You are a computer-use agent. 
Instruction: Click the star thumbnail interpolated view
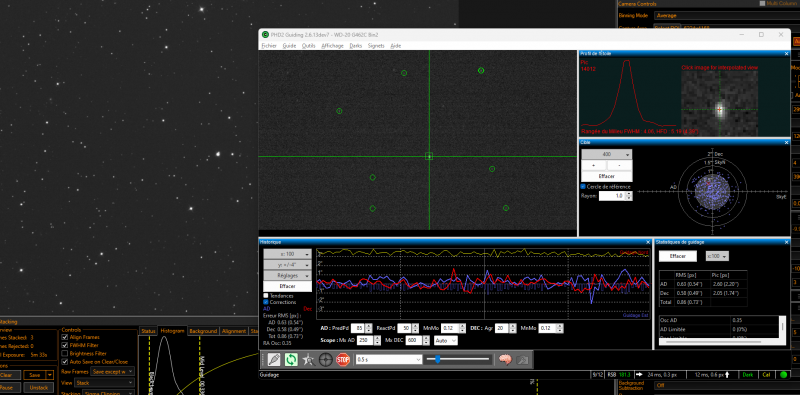pyautogui.click(x=719, y=103)
